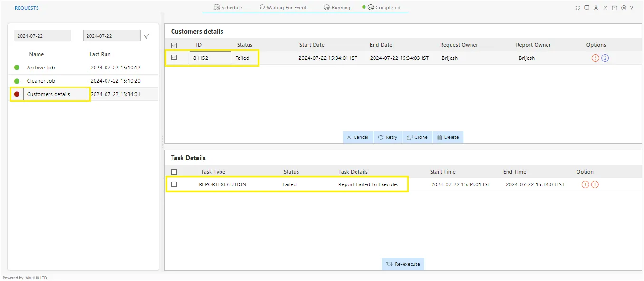644x281 pixels.
Task: Open the comment/message icon in top toolbar
Action: pyautogui.click(x=586, y=8)
